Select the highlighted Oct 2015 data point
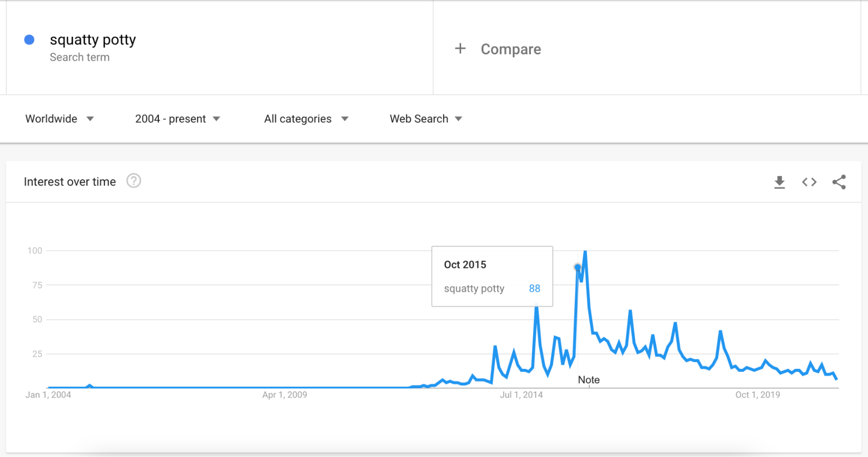 pos(578,267)
